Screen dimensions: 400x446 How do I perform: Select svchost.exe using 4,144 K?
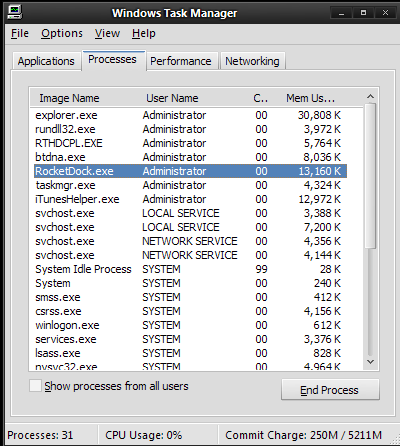(191, 255)
